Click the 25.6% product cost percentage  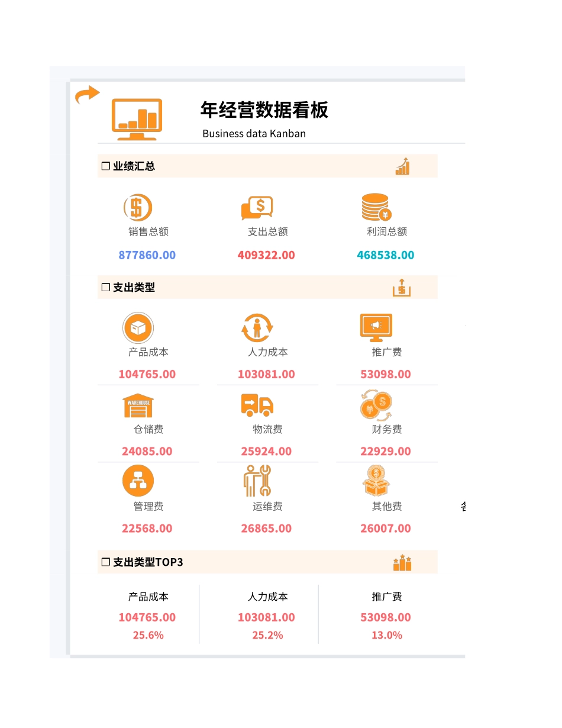tap(148, 635)
